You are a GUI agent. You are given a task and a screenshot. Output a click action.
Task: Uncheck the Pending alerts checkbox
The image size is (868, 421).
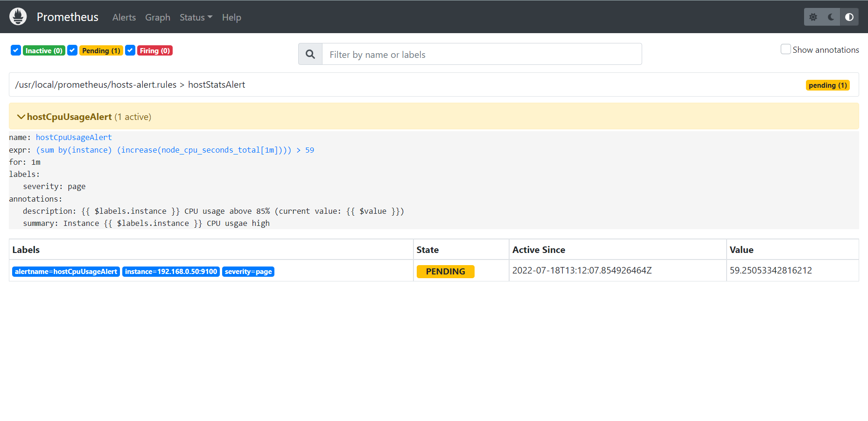(72, 50)
